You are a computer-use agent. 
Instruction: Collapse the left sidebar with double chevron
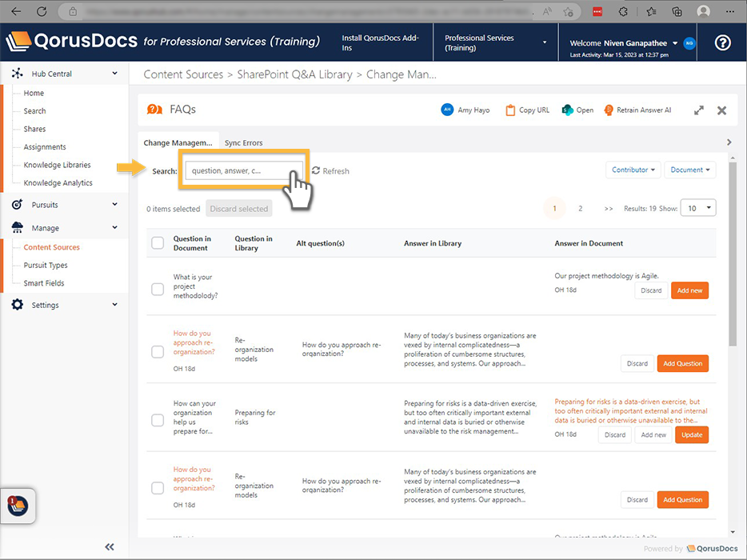(110, 546)
